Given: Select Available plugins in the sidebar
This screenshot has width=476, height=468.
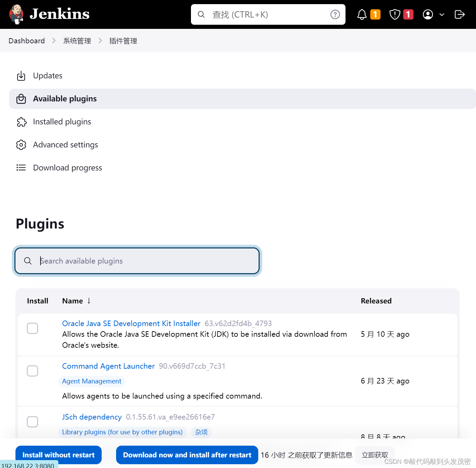Looking at the screenshot, I should pyautogui.click(x=242, y=99).
